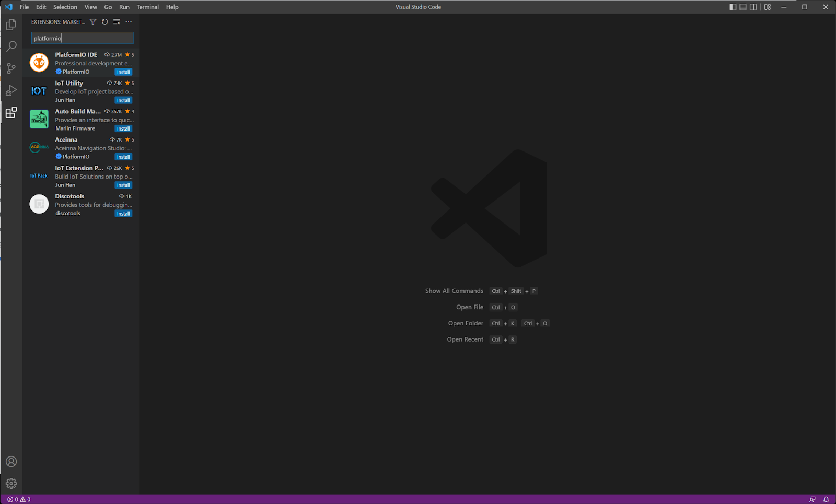Click the VS Code logo in title bar
This screenshot has height=504, width=836.
point(8,7)
